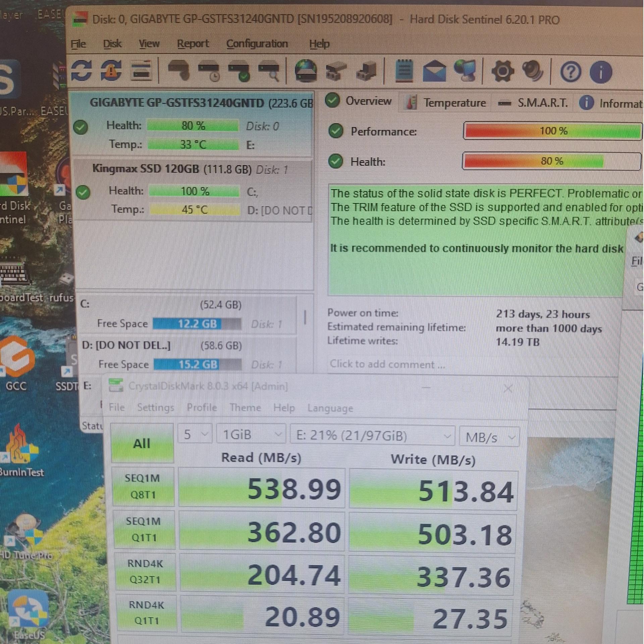
Task: Open the notepad report icon
Action: 404,71
